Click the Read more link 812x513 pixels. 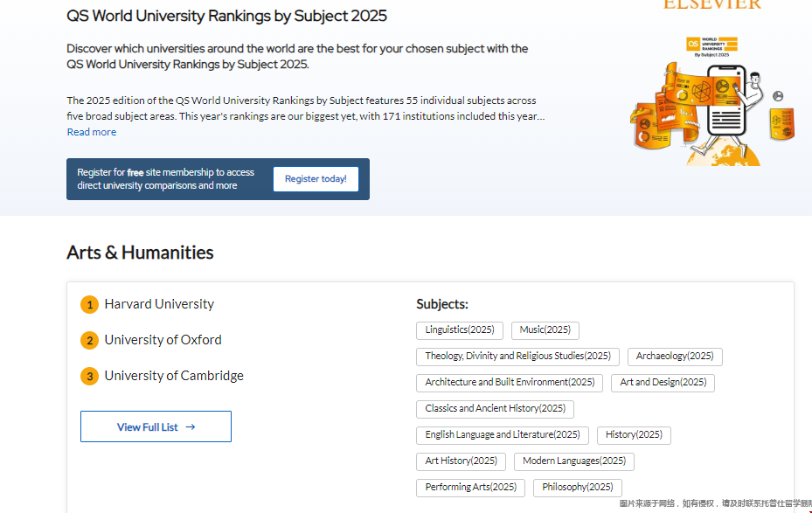(x=92, y=132)
